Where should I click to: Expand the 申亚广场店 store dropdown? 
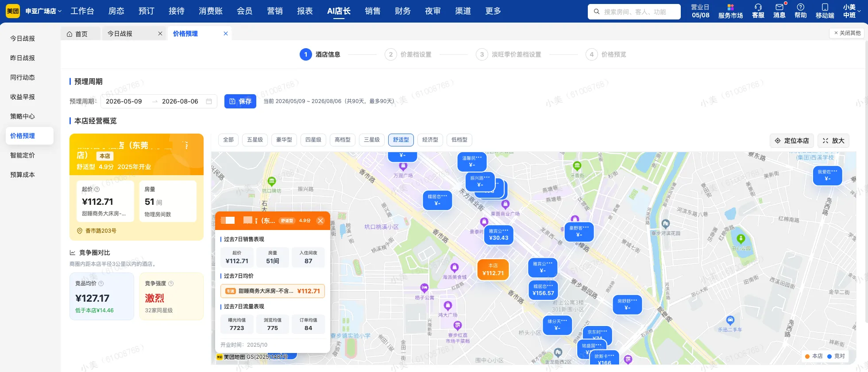(43, 11)
